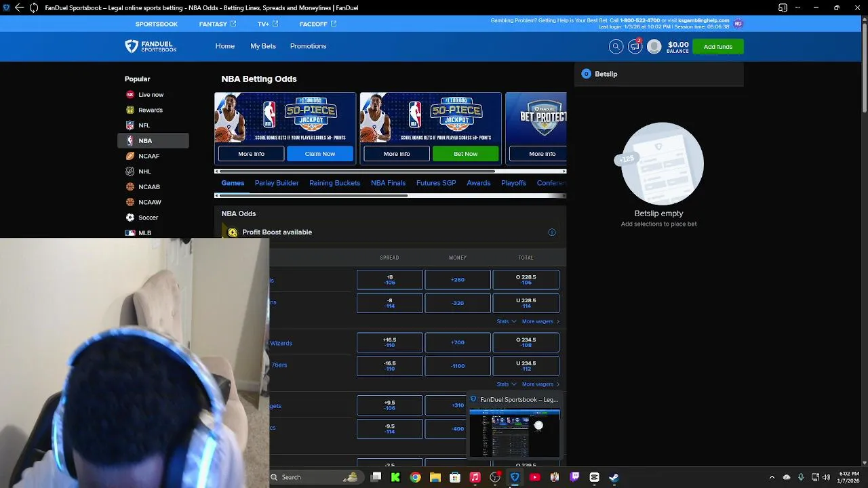Screen dimensions: 868x488
Task: Select the +16.5 spread bet
Action: [x=390, y=342]
